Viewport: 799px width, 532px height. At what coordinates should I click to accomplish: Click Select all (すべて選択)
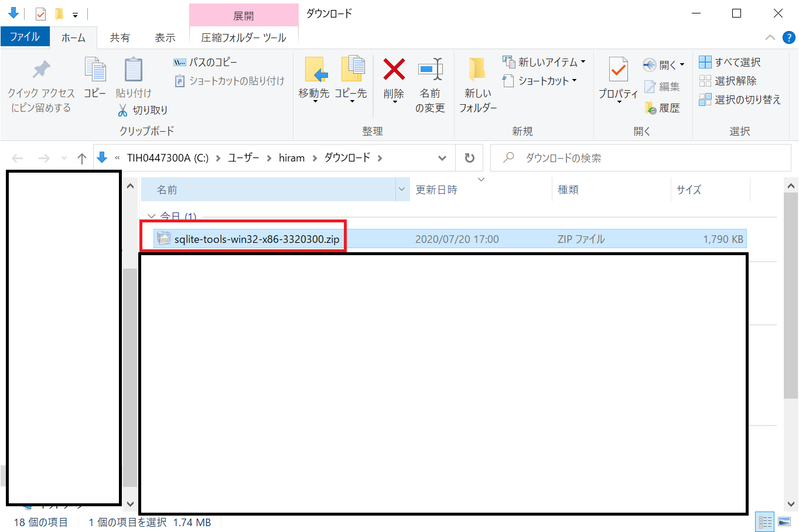[x=730, y=62]
